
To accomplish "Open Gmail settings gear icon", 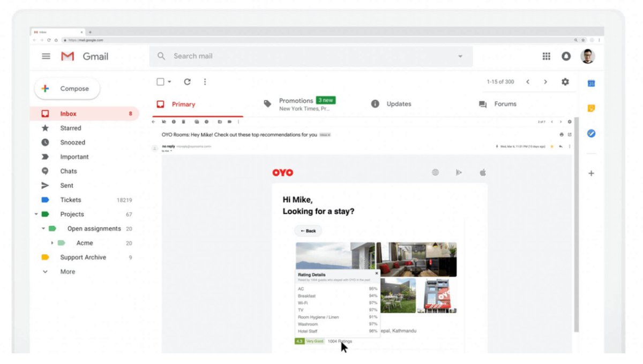I will pyautogui.click(x=565, y=81).
